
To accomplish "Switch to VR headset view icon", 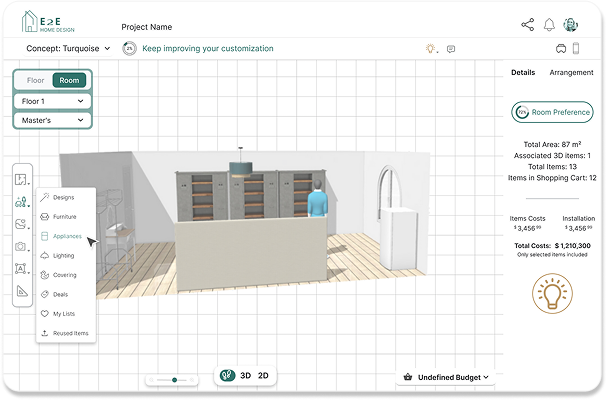I will [561, 48].
